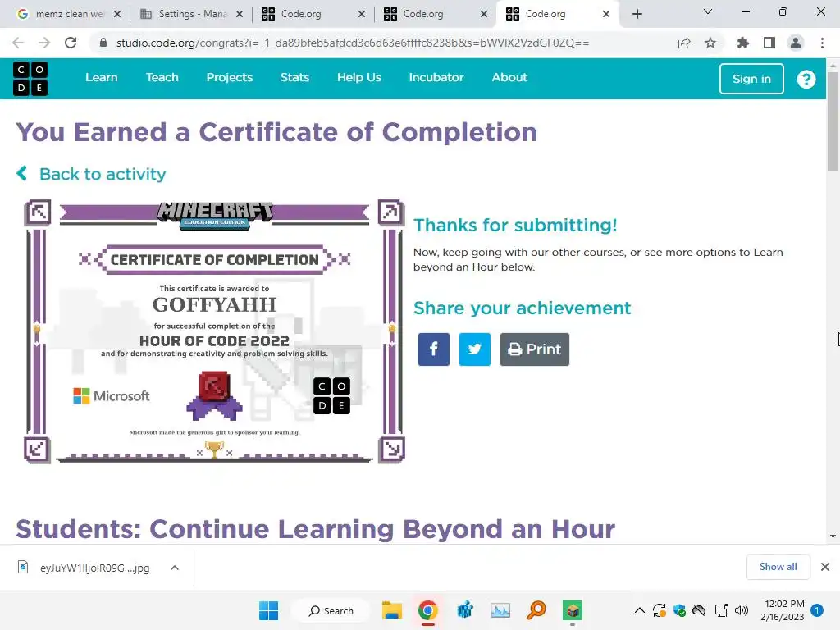Open the About menu item

pyautogui.click(x=509, y=77)
